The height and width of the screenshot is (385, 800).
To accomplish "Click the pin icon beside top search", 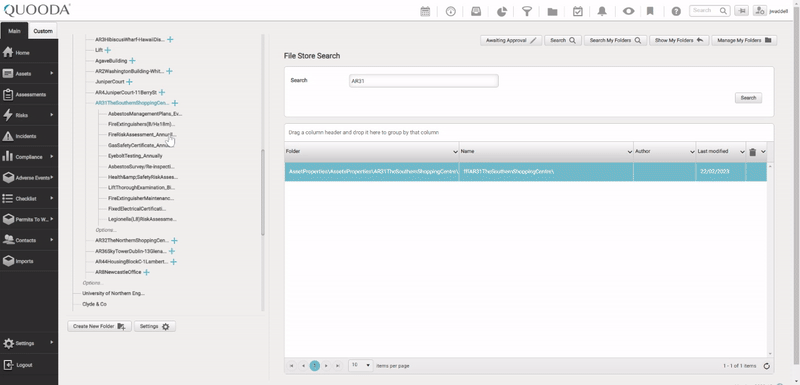I will coord(741,11).
